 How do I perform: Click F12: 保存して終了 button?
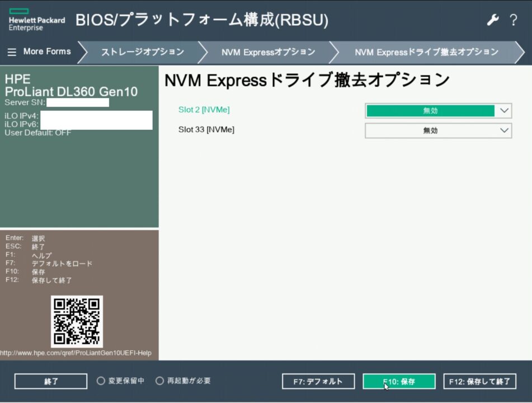point(480,381)
